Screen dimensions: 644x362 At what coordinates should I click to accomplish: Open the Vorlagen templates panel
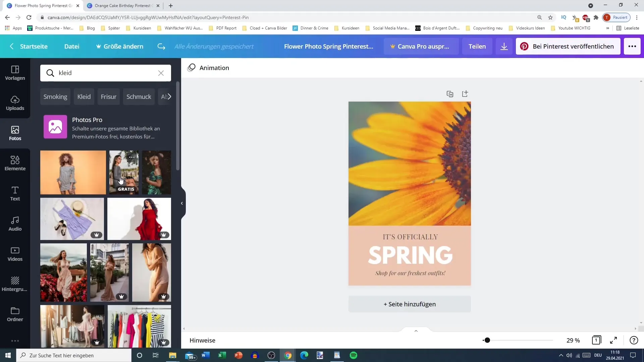(15, 73)
